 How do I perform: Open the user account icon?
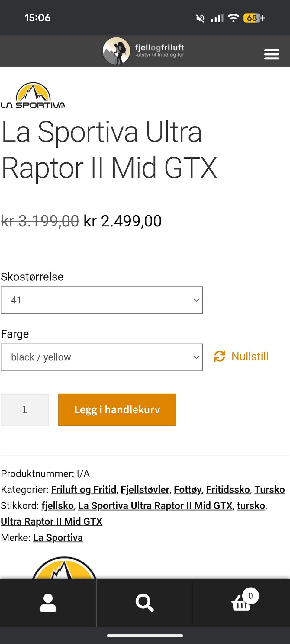click(48, 603)
